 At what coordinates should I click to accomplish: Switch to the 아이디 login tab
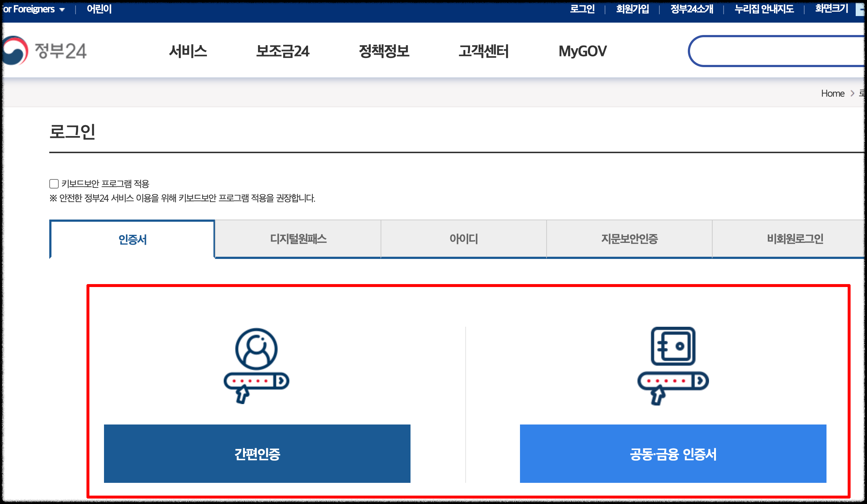pyautogui.click(x=463, y=239)
